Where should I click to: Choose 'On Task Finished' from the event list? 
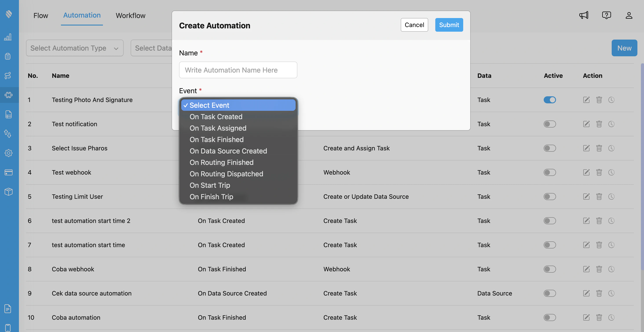[216, 139]
